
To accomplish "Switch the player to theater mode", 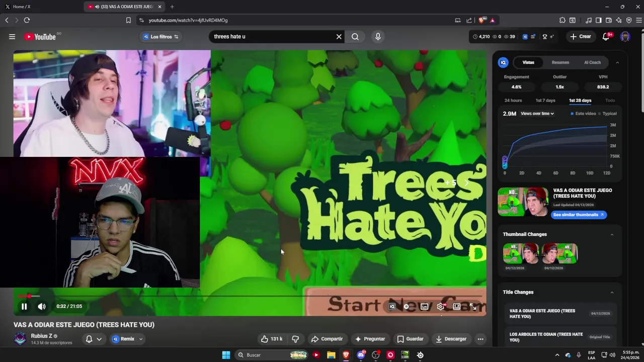I will 456,307.
